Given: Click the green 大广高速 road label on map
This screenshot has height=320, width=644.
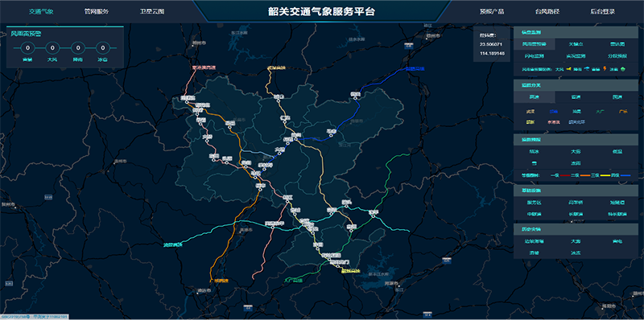Looking at the screenshot, I should coord(293,281).
